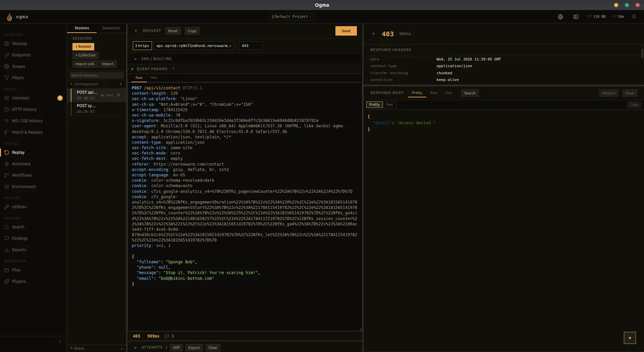Viewport: 644px width, 352px height.
Task: Open the Search magnifier icon in sidebar
Action: click(x=7, y=227)
